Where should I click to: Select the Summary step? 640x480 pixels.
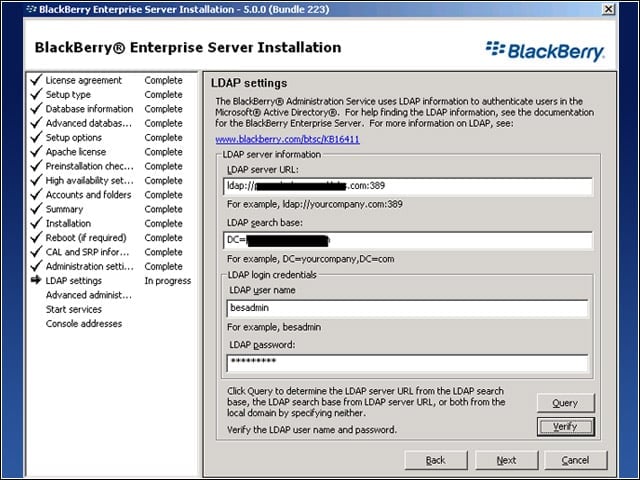click(64, 209)
